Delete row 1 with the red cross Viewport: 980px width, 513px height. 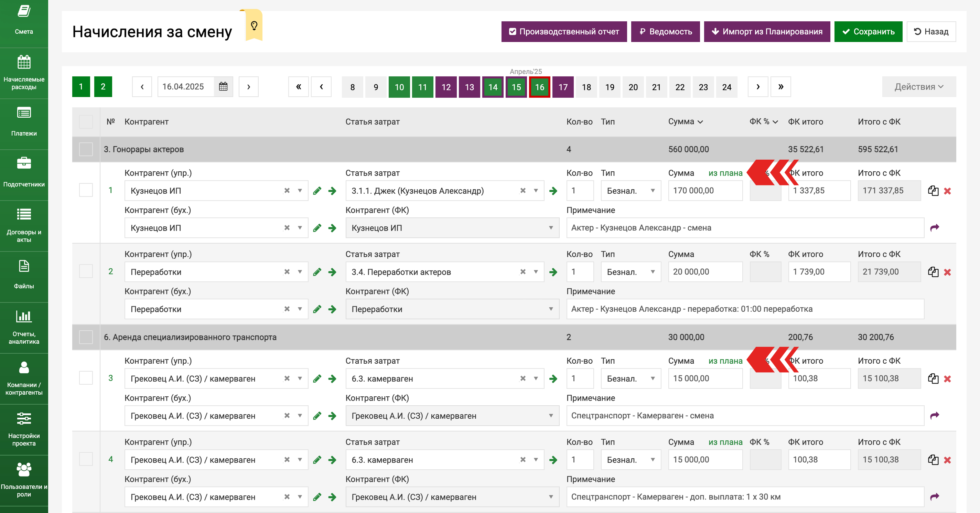point(948,191)
